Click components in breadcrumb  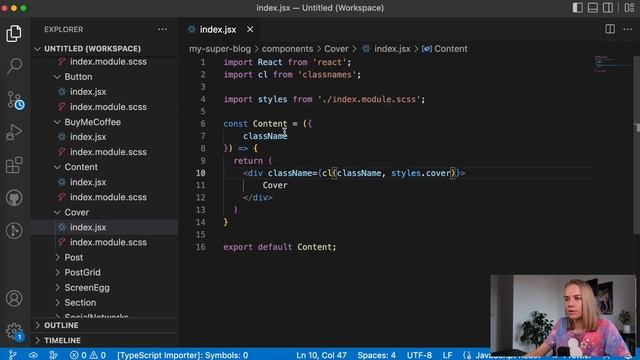pos(287,49)
